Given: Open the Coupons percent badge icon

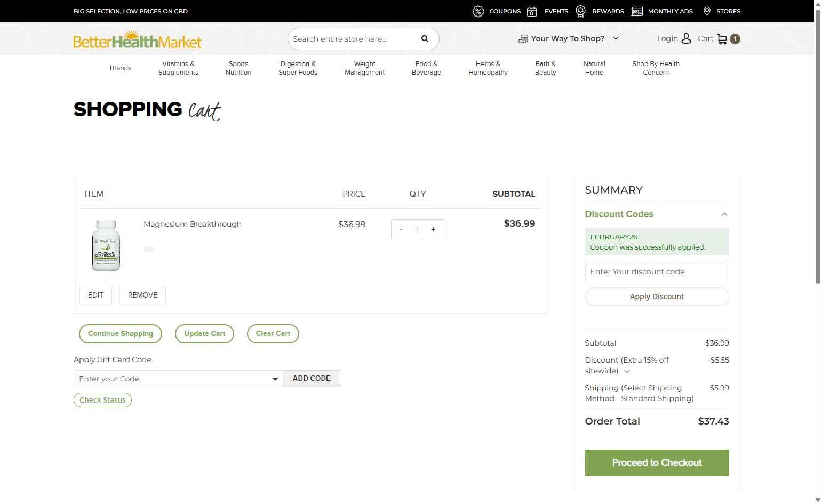Looking at the screenshot, I should (x=478, y=11).
